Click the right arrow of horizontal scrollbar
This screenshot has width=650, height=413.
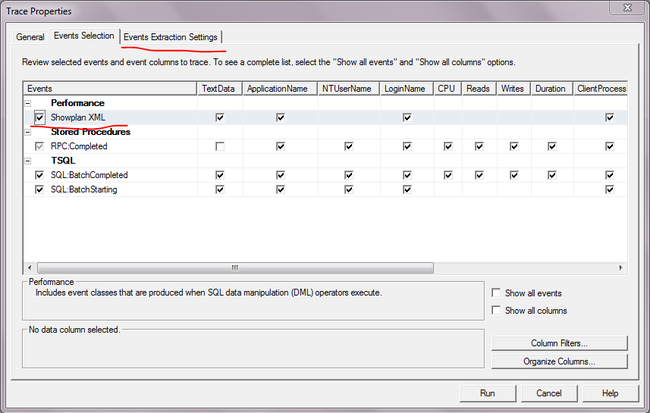tap(621, 268)
